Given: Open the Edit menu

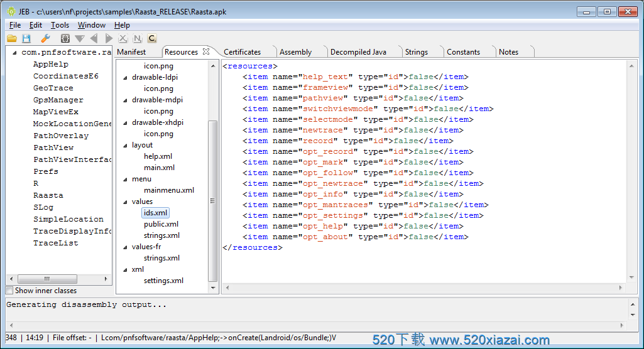Looking at the screenshot, I should coord(36,25).
